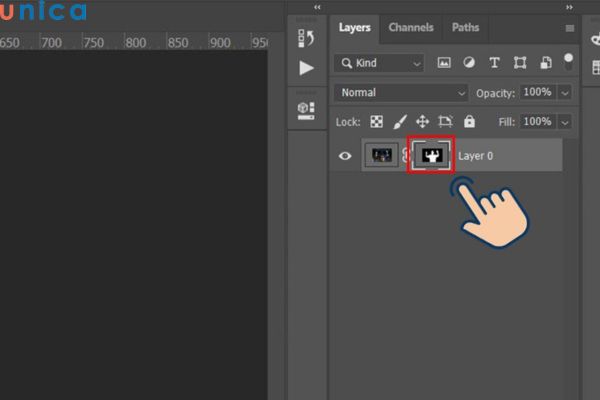600x400 pixels.
Task: Toggle layer filtering on or off
Action: 568,62
